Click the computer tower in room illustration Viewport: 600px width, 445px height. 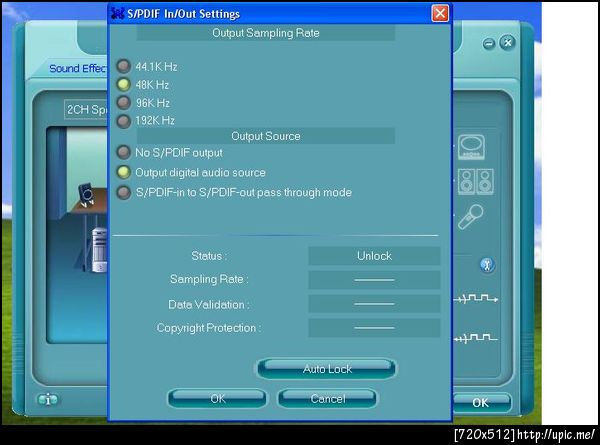coord(99,250)
